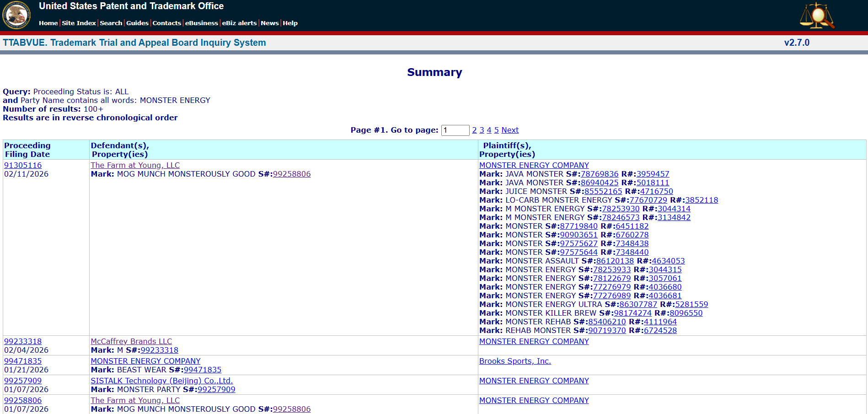Open serial number 99233318 next to Mark: M

160,350
